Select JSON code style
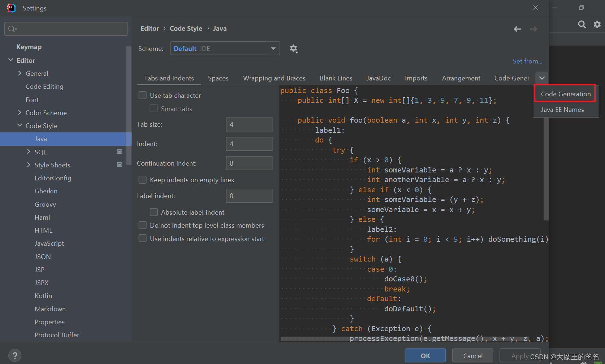Viewport: 605px width, 364px height. pos(43,257)
